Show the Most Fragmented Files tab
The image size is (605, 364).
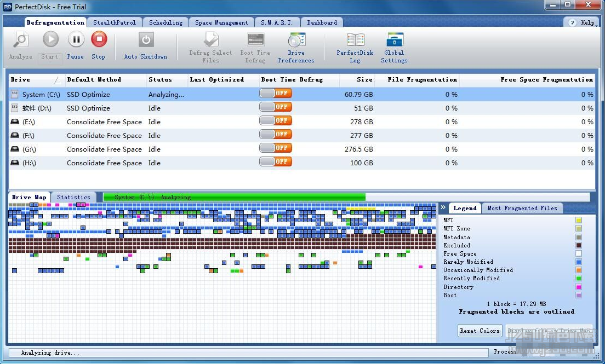[522, 208]
